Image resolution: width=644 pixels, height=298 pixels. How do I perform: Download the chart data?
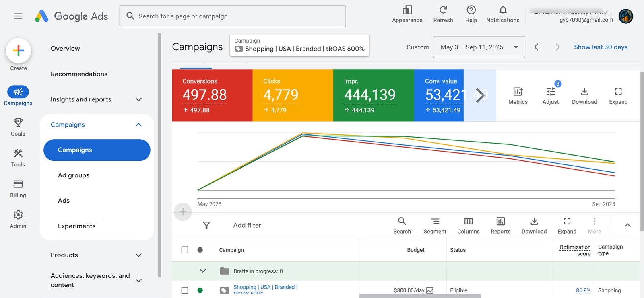tap(584, 96)
